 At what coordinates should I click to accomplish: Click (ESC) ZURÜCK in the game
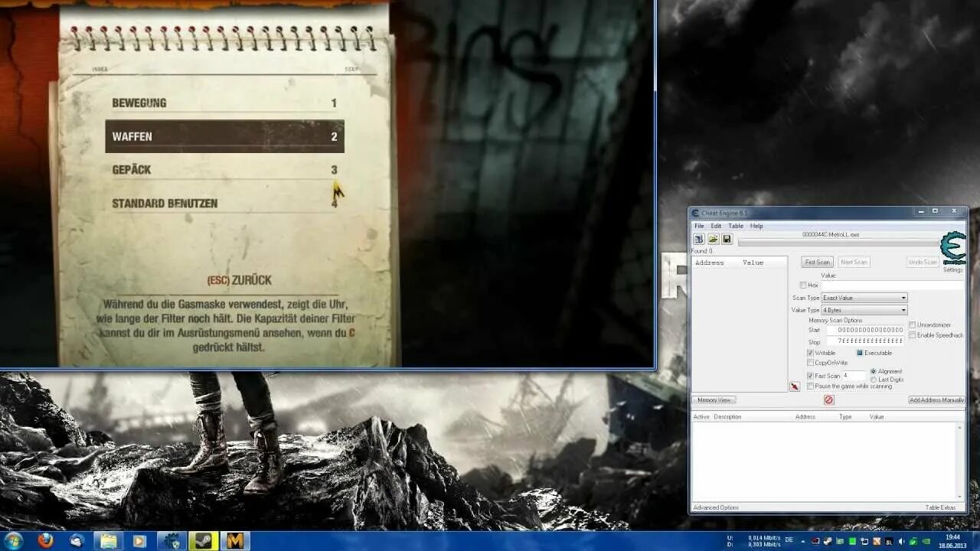coord(239,280)
